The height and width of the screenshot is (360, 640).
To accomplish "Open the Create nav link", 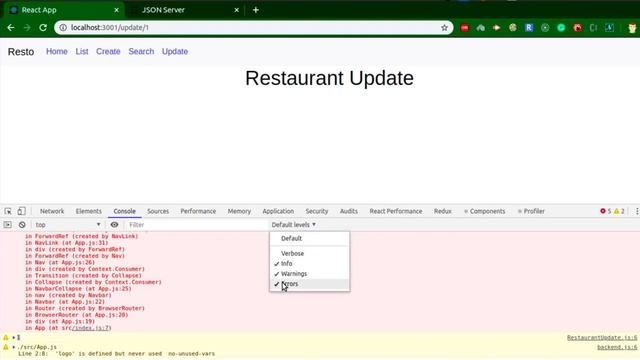I will pyautogui.click(x=108, y=51).
